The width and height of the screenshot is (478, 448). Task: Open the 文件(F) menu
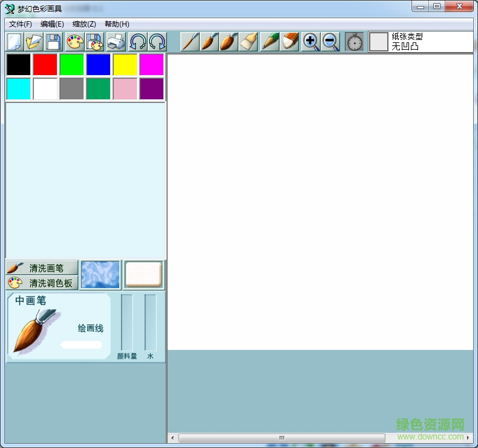[21, 24]
